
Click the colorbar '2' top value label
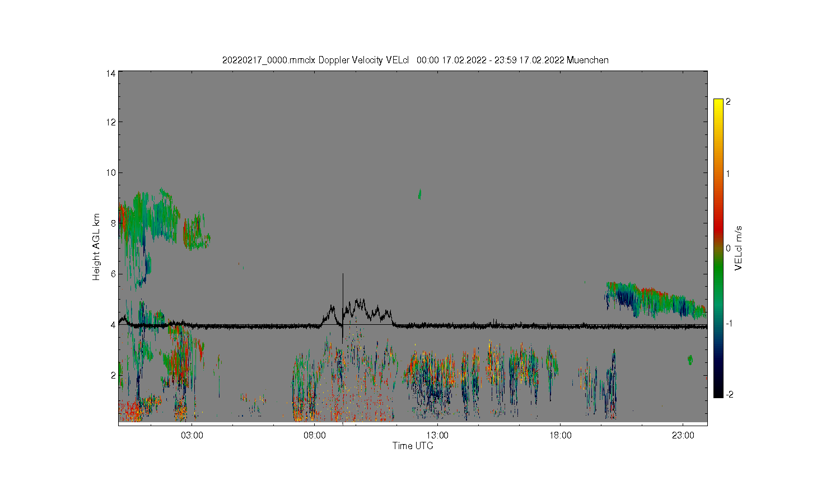(x=729, y=102)
